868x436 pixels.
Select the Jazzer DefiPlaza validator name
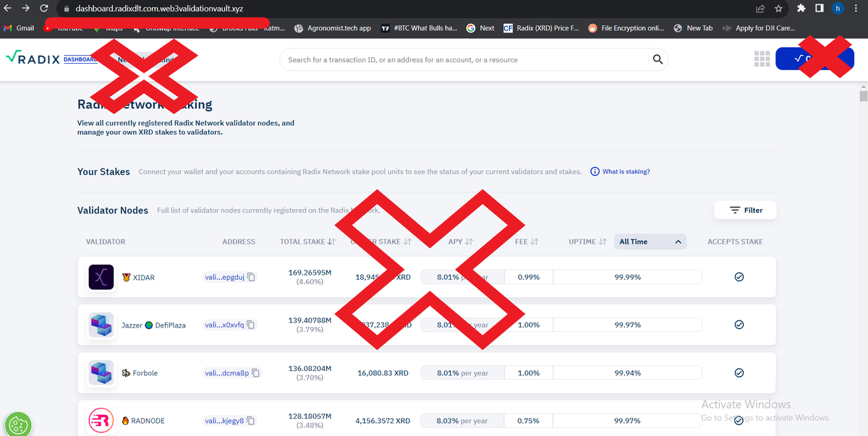pyautogui.click(x=153, y=325)
